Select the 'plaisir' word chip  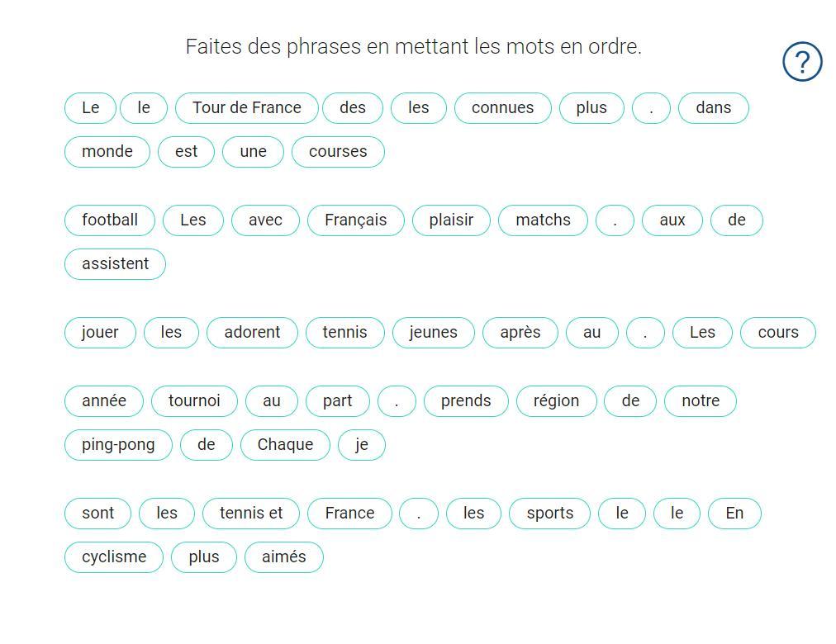coord(451,220)
